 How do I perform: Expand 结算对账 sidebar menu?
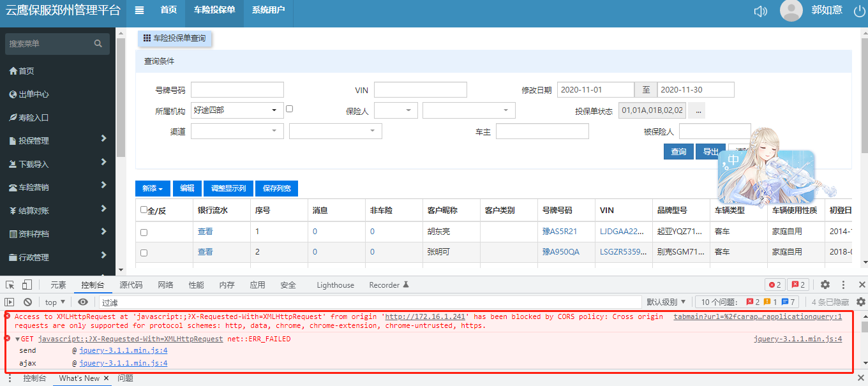(x=57, y=211)
